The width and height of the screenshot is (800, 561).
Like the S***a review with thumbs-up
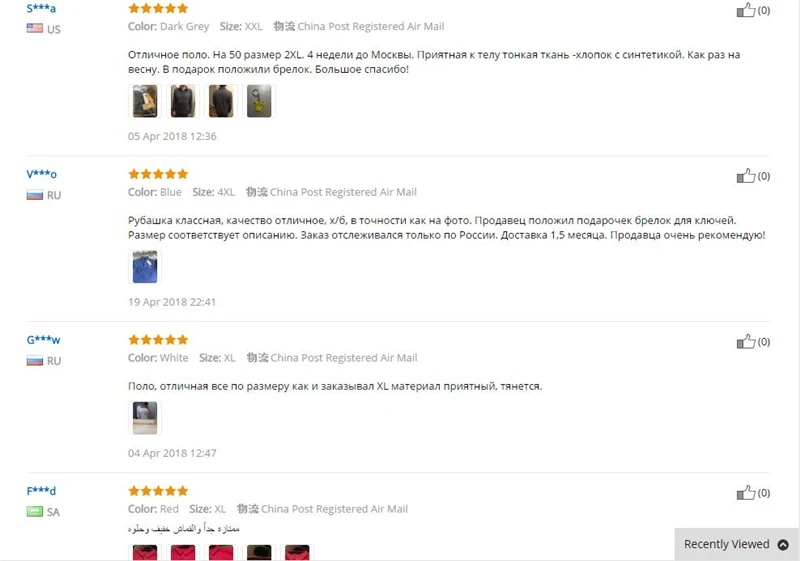point(746,10)
